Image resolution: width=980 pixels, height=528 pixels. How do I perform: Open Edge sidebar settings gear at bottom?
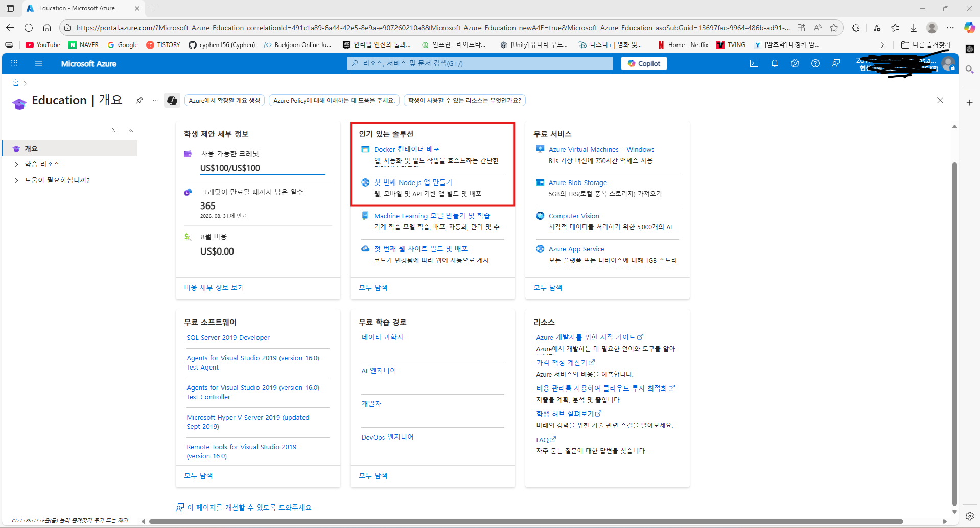click(x=969, y=516)
